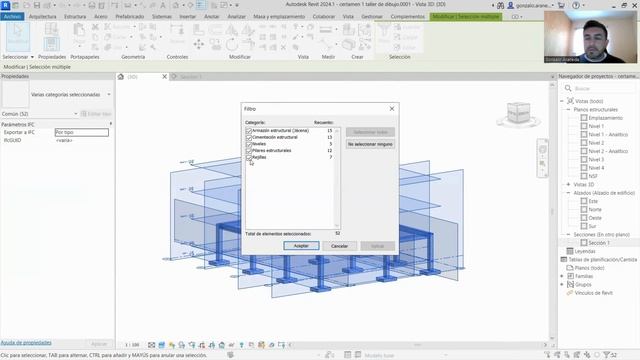Open the Varias categorías seleccionadas type dropdown
Viewport: 640px width, 360px height.
(109, 94)
